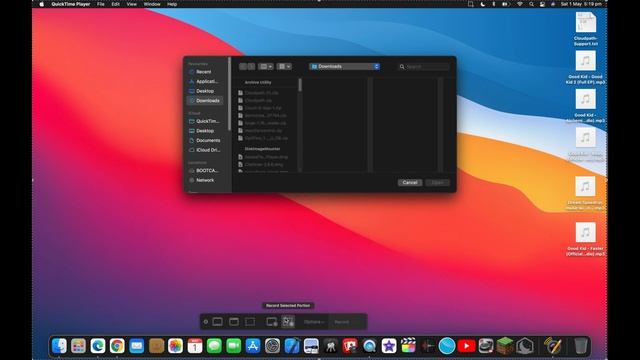
Task: Open the screenshot Options menu
Action: pyautogui.click(x=314, y=322)
